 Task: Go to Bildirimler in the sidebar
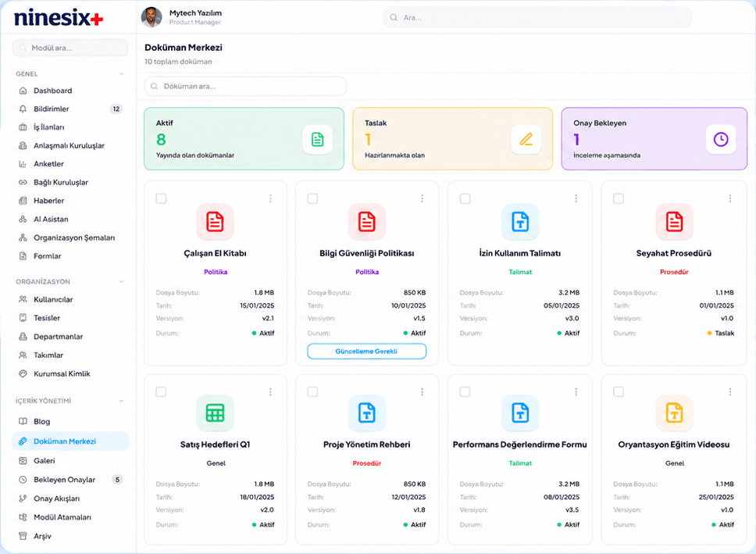pyautogui.click(x=70, y=109)
